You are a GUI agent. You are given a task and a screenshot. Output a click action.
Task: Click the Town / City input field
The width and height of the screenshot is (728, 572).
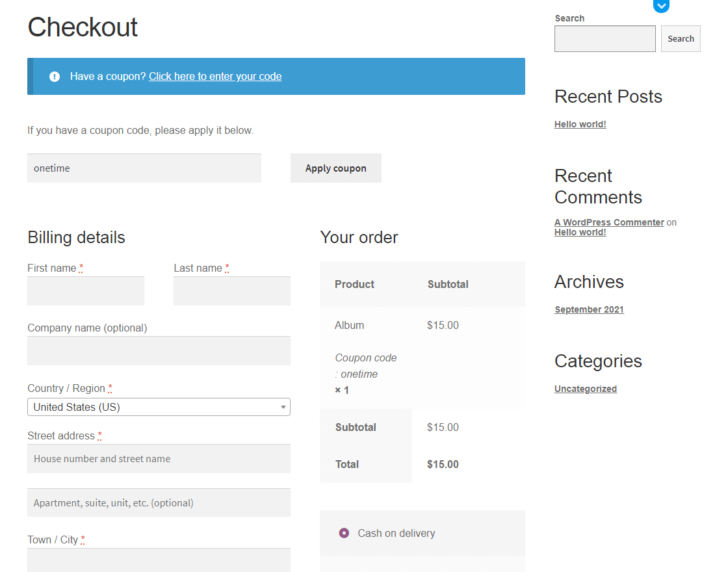(159, 560)
